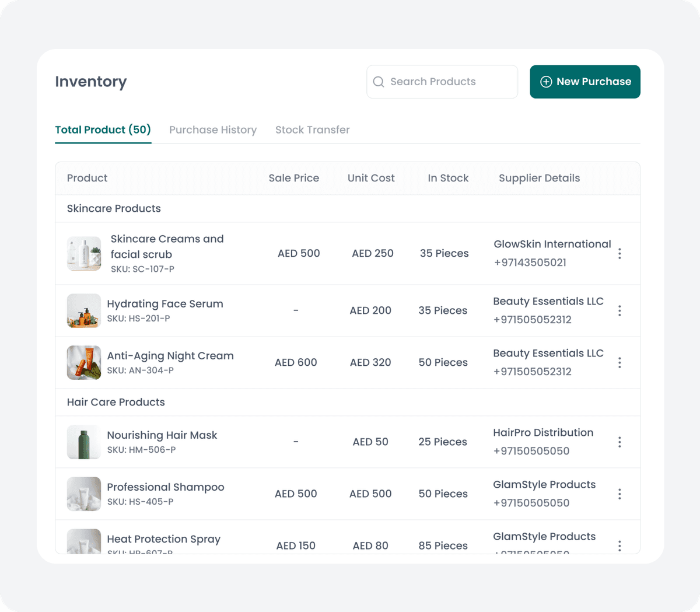Open actions menu for Heat Protection Spray
Viewport: 700px width, 612px height.
tap(619, 545)
